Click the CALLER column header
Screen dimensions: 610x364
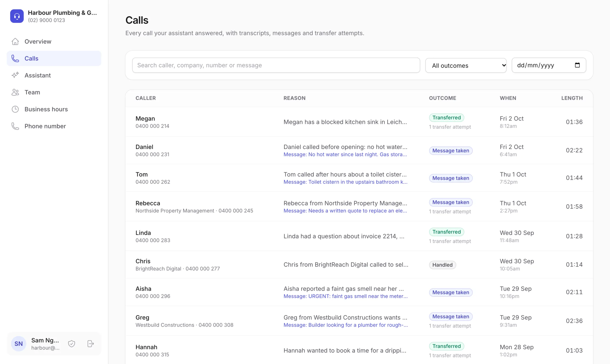(146, 98)
